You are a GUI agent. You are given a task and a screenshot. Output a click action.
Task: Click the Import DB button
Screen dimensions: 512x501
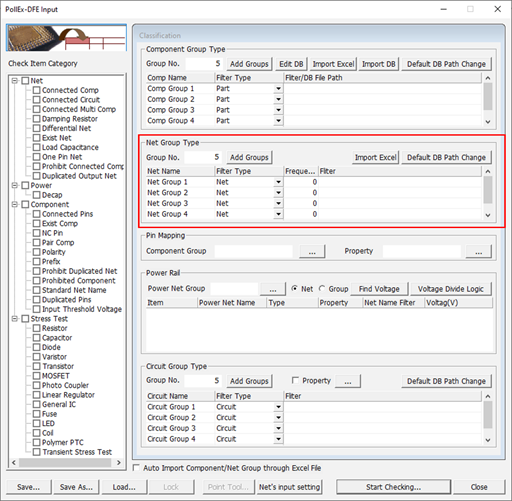pos(379,64)
